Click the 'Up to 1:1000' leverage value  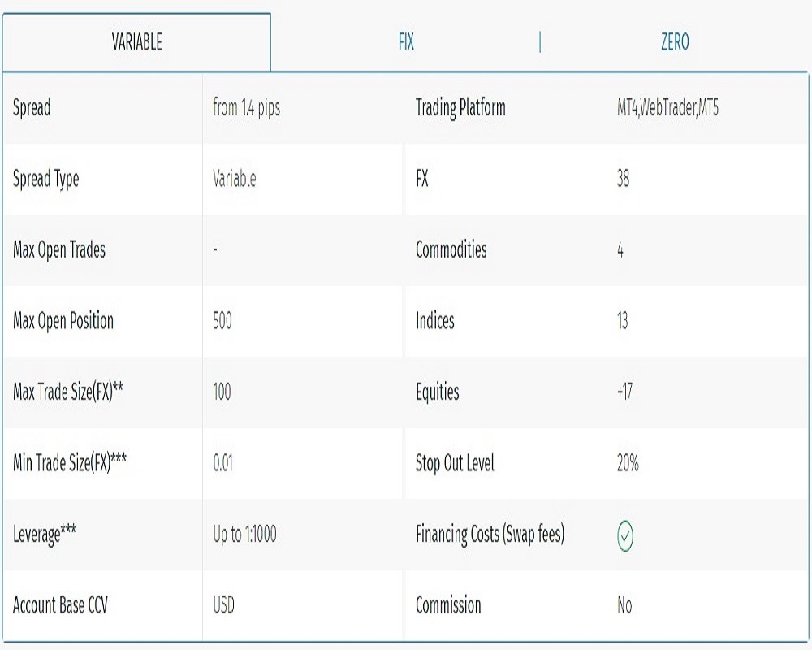(x=244, y=535)
